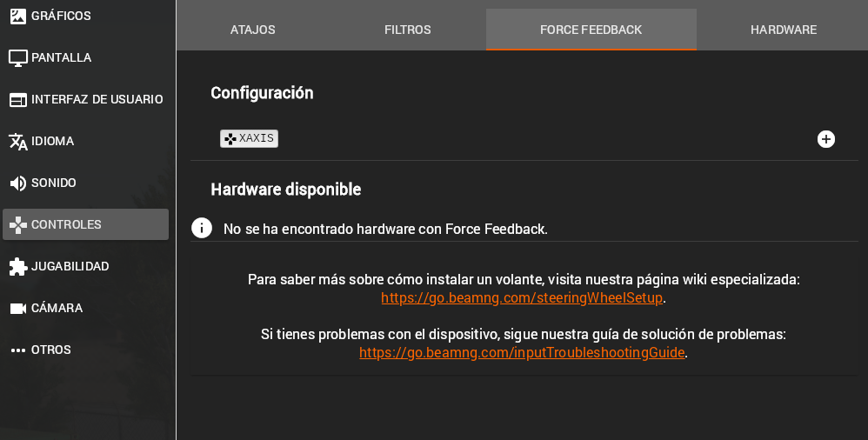
Task: Click the XAXIS binding chip
Action: pyautogui.click(x=249, y=138)
